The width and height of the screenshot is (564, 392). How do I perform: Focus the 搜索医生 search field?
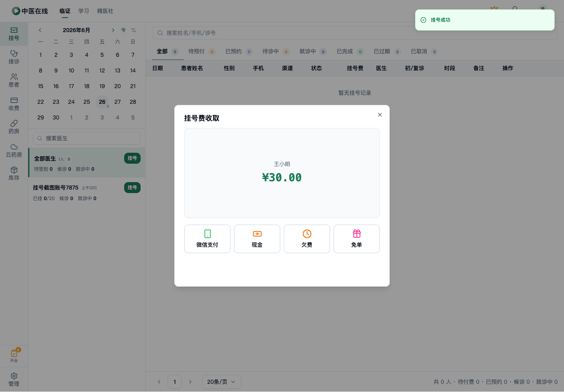[87, 138]
